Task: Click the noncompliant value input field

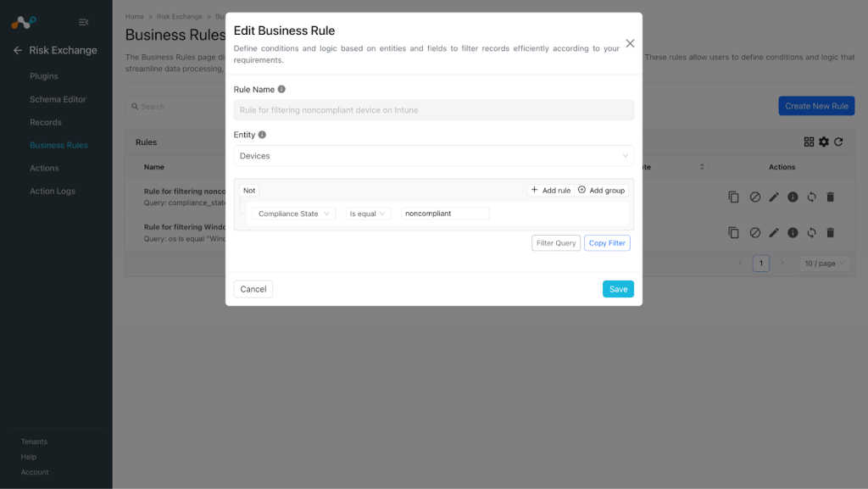Action: pyautogui.click(x=445, y=214)
